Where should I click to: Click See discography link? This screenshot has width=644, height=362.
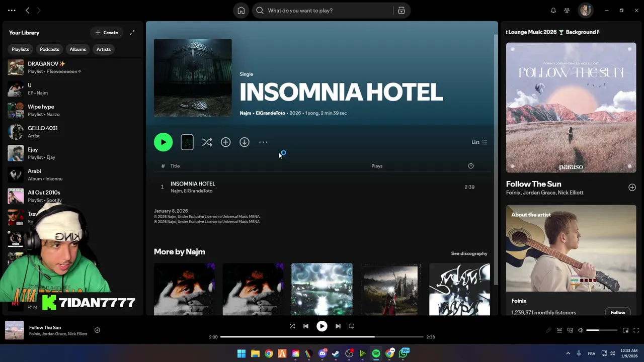[469, 253]
